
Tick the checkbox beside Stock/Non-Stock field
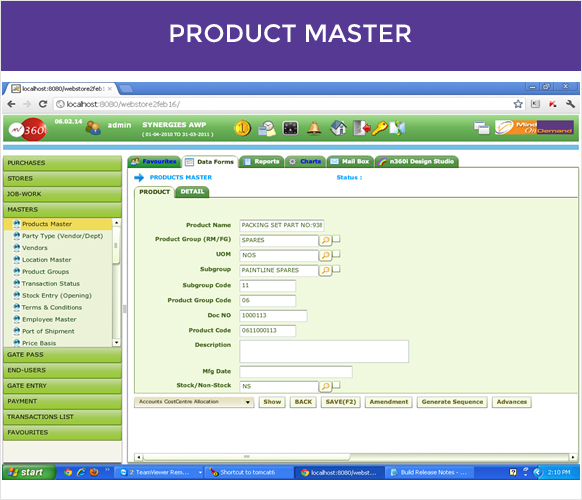[336, 385]
